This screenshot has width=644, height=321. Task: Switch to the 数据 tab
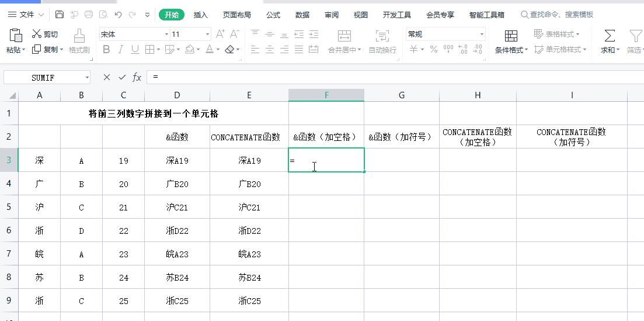[x=302, y=15]
